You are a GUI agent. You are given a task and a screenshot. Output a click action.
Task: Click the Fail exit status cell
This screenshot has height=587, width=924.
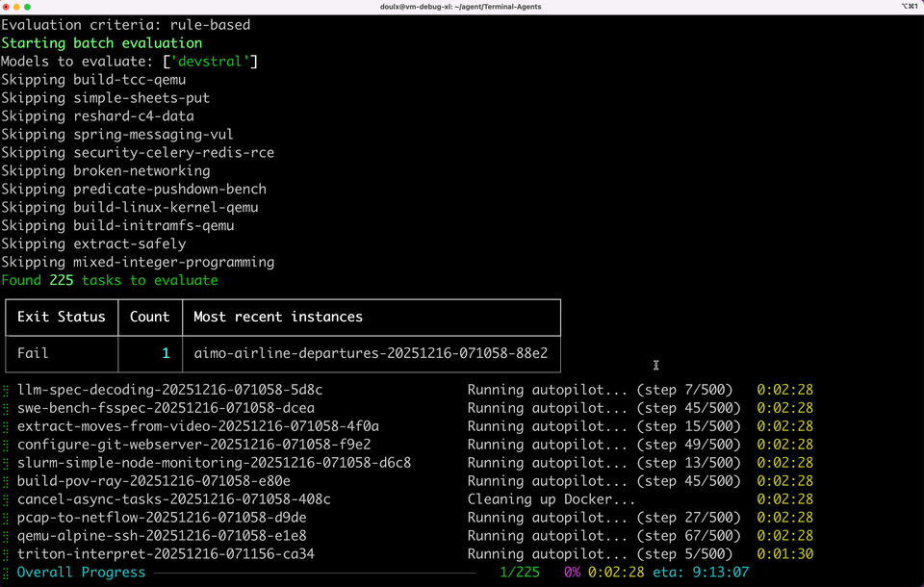click(x=33, y=353)
